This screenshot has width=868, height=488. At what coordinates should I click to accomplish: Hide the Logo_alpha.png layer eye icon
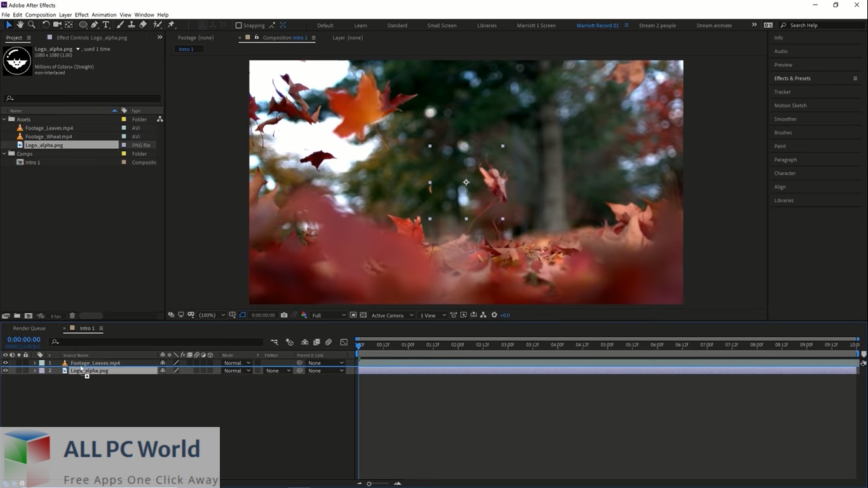pos(6,370)
